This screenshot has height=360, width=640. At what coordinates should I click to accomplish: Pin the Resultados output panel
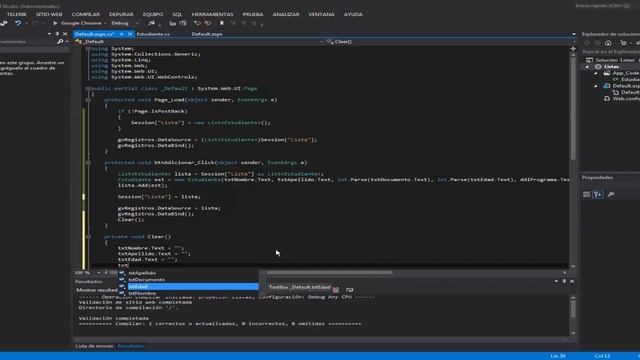point(564,282)
